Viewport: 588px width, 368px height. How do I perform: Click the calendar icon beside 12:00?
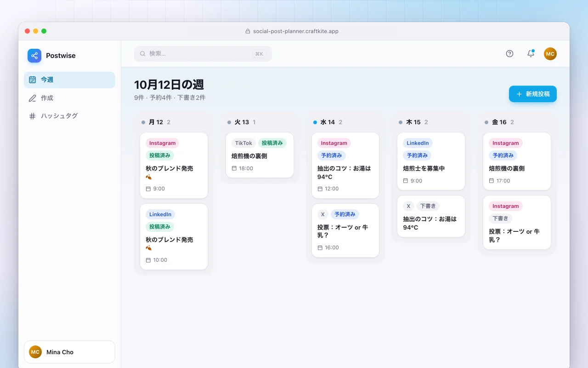[320, 189]
